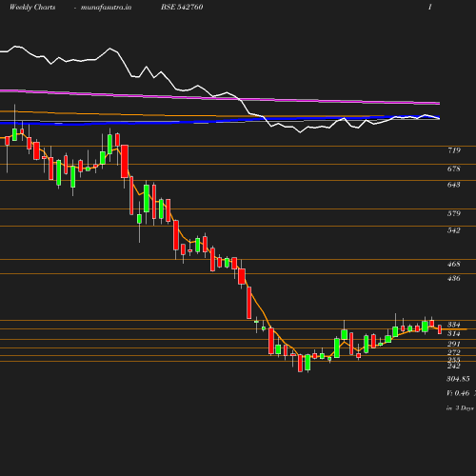Click the 'V: 0.46' volume text

[458, 393]
